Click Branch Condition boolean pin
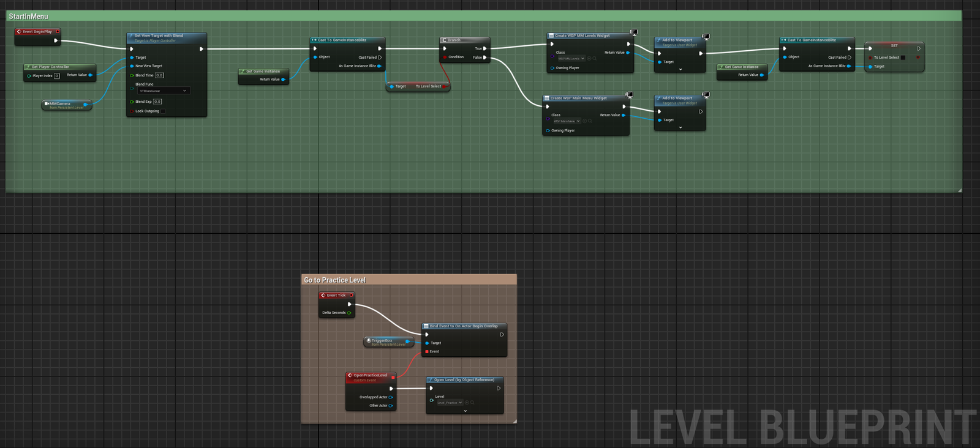 coord(445,57)
